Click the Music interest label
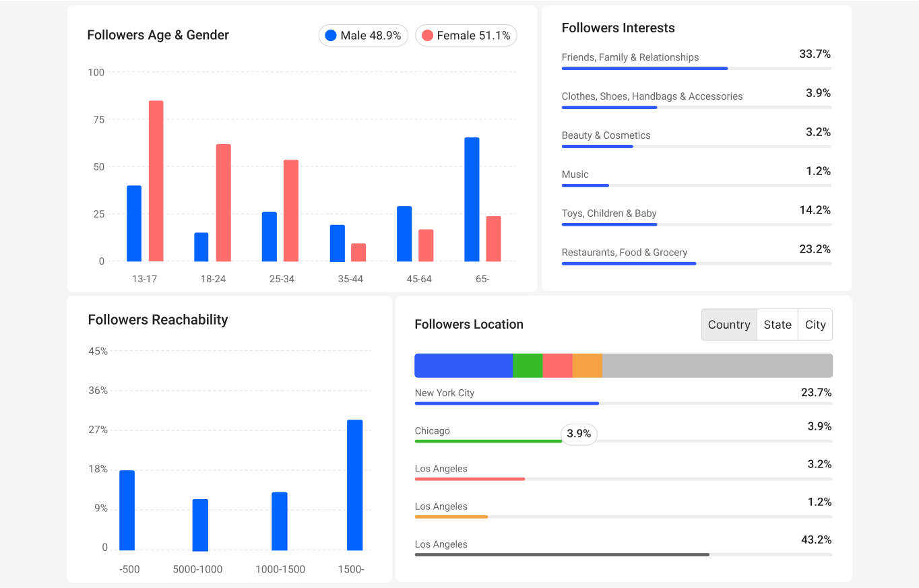 [575, 174]
